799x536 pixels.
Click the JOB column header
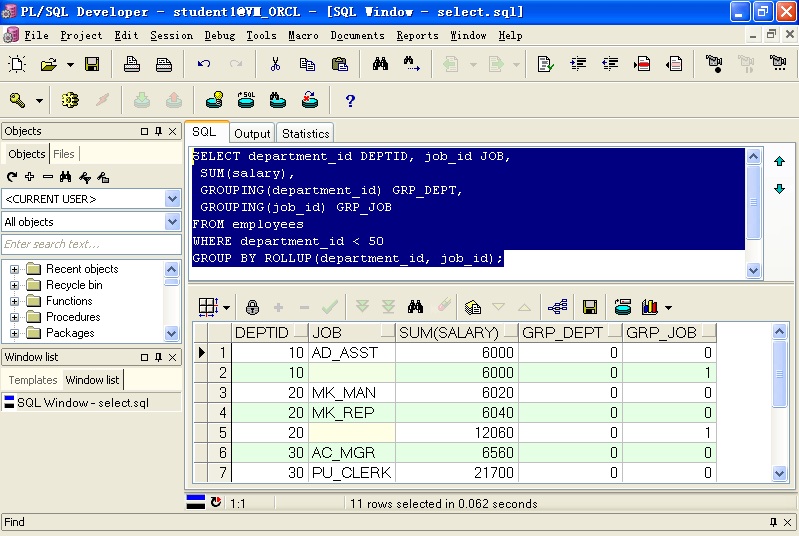[352, 333]
